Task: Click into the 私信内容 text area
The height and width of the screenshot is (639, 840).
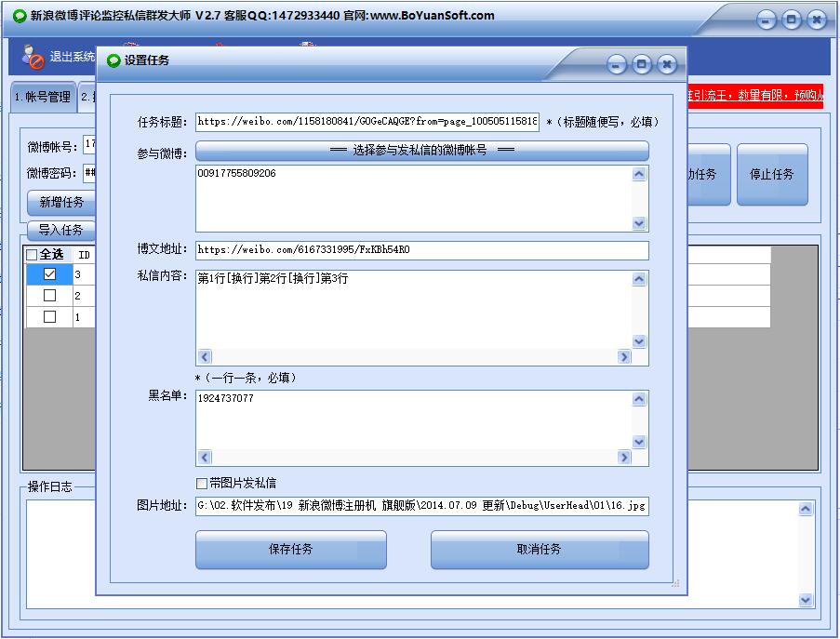Action: (414, 310)
